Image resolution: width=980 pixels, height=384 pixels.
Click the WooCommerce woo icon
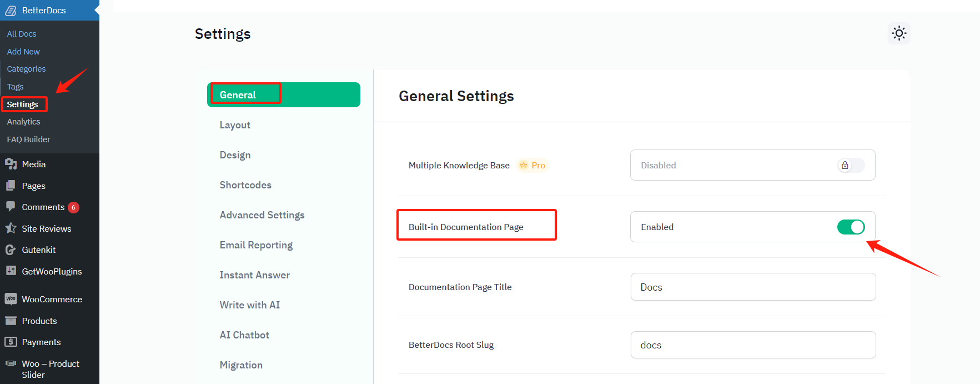coord(11,299)
